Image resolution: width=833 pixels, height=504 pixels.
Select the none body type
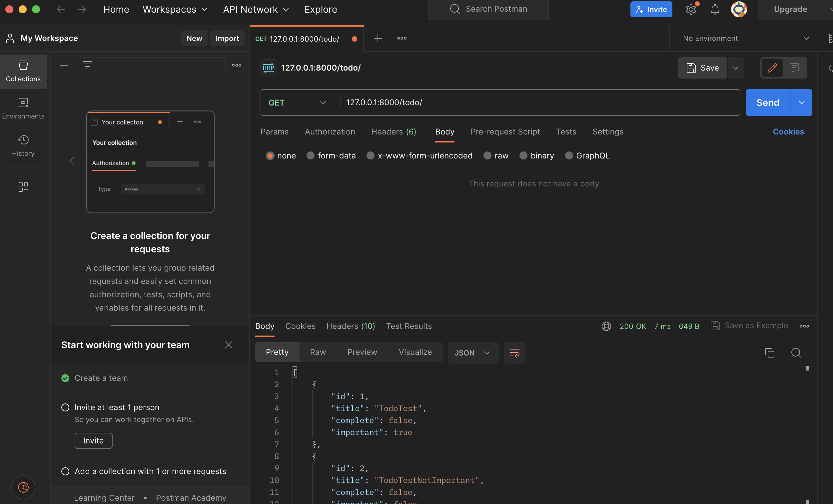click(x=270, y=156)
